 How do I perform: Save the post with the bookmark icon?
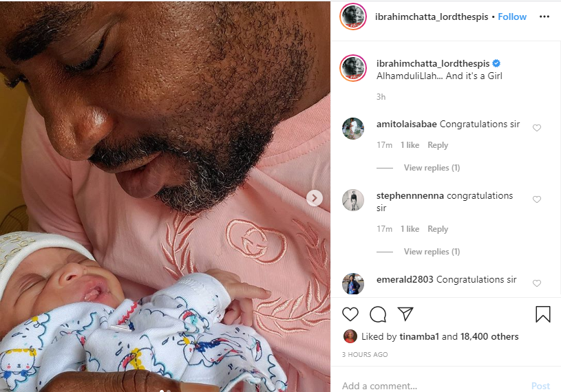coord(542,314)
